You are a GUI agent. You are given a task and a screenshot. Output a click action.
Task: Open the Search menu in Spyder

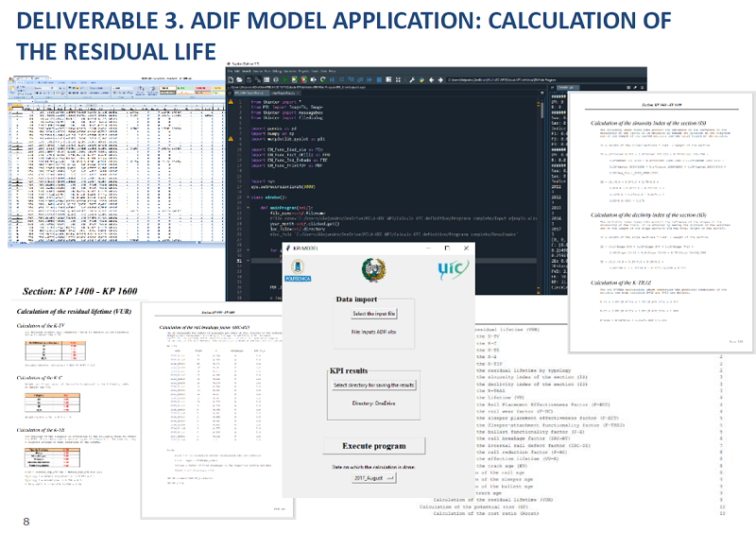[x=246, y=71]
